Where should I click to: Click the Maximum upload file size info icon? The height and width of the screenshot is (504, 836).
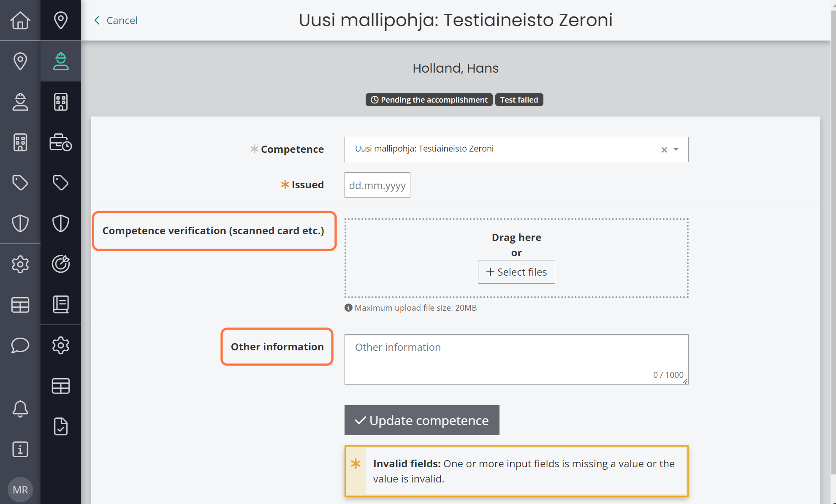pyautogui.click(x=348, y=308)
